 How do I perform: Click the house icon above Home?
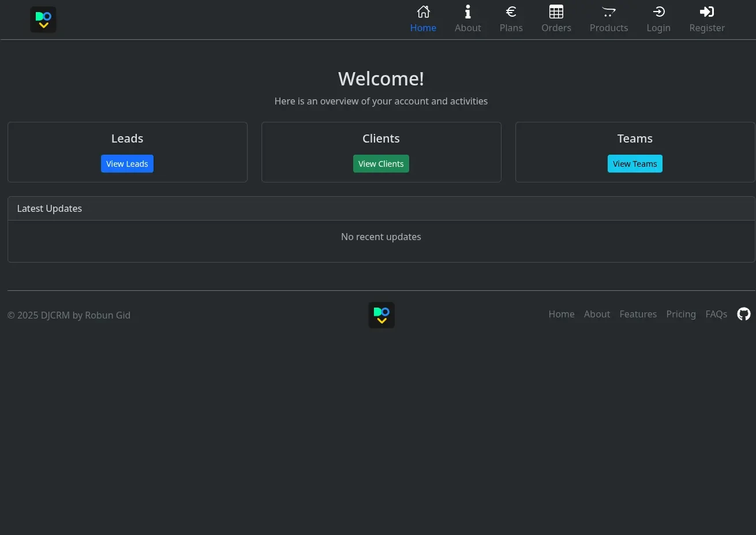423,12
